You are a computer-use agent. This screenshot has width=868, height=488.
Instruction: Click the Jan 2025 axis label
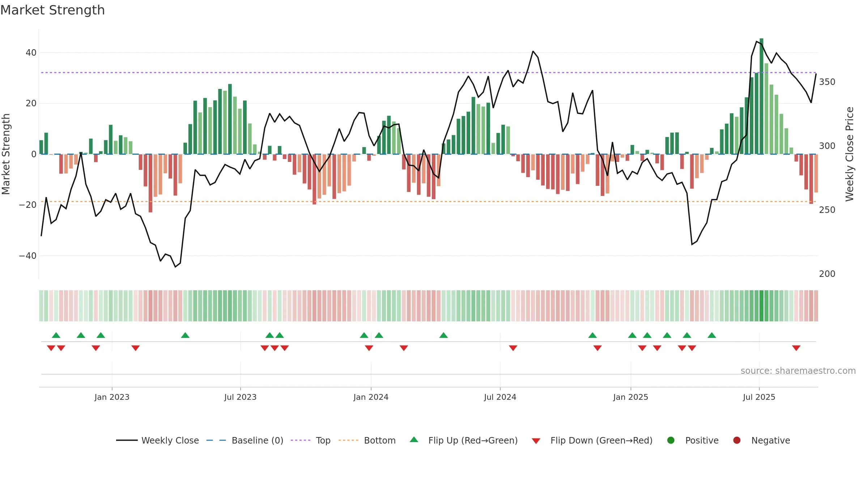(x=631, y=397)
